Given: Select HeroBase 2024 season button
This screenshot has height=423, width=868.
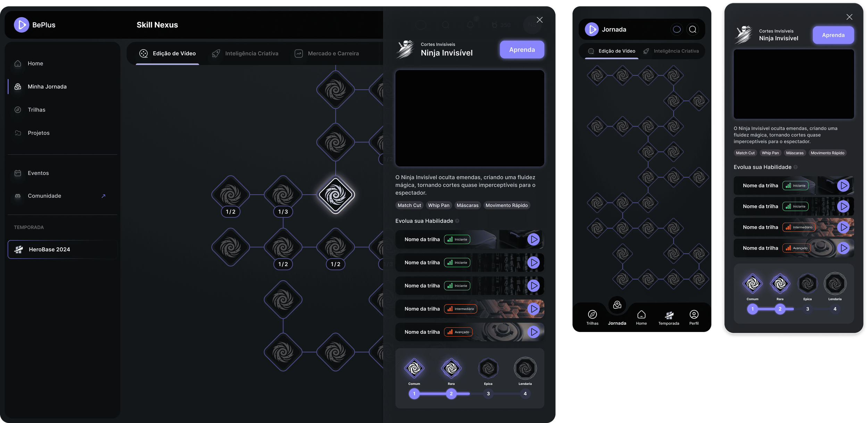Looking at the screenshot, I should (x=62, y=249).
